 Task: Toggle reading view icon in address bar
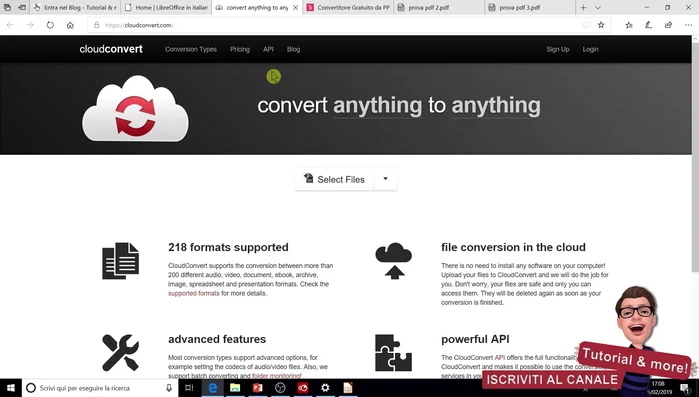pyautogui.click(x=587, y=25)
